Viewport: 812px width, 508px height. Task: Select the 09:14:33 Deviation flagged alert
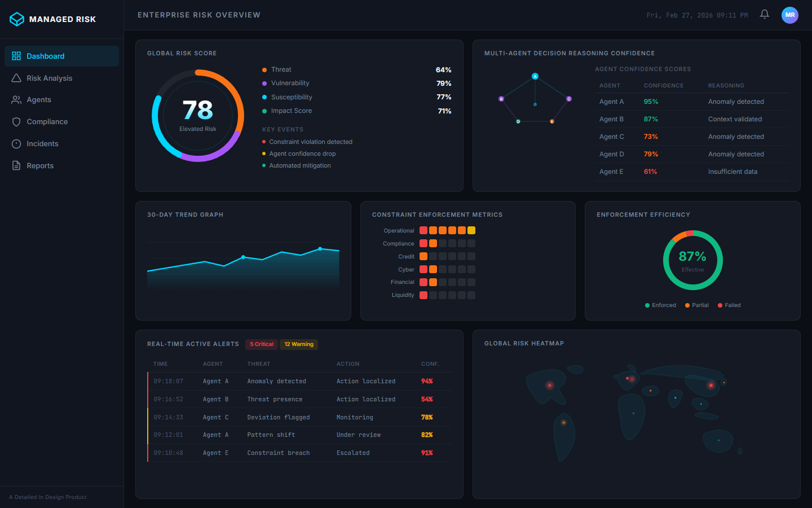(x=299, y=417)
